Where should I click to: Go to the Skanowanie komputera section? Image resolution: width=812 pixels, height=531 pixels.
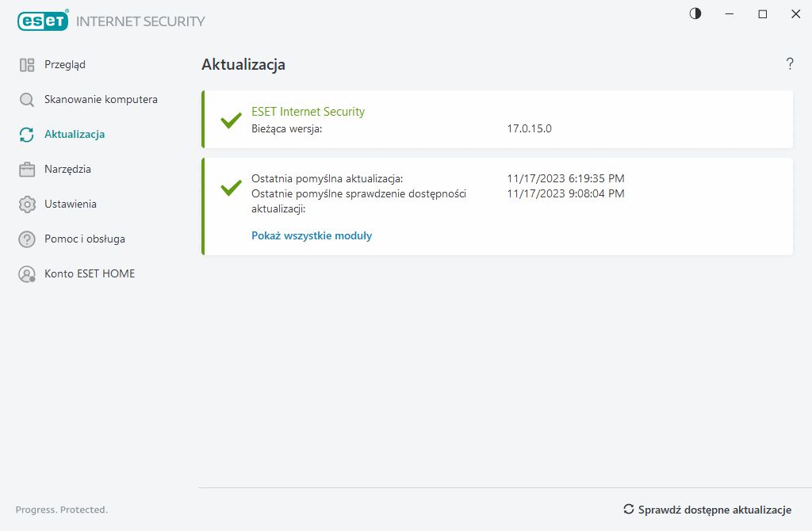[101, 100]
